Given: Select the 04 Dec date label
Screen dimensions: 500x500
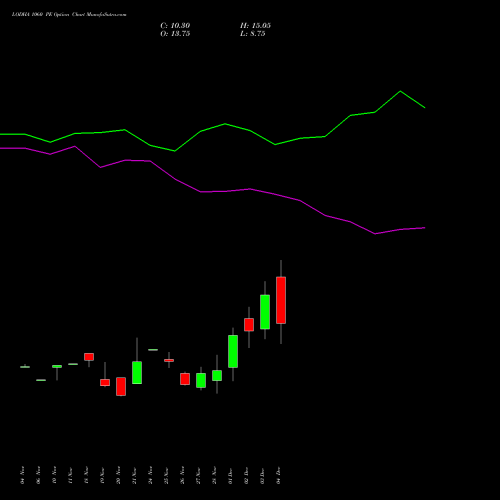Looking at the screenshot, I should [278, 475].
